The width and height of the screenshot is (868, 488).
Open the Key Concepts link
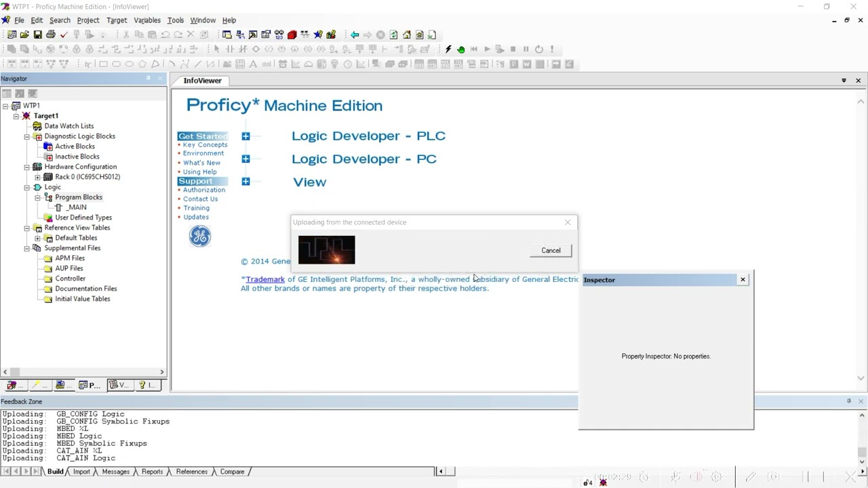tap(205, 145)
